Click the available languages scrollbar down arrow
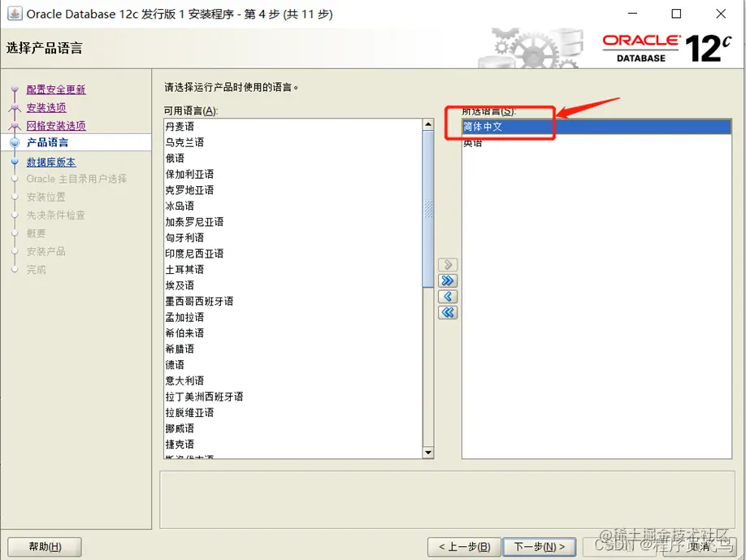 (428, 453)
